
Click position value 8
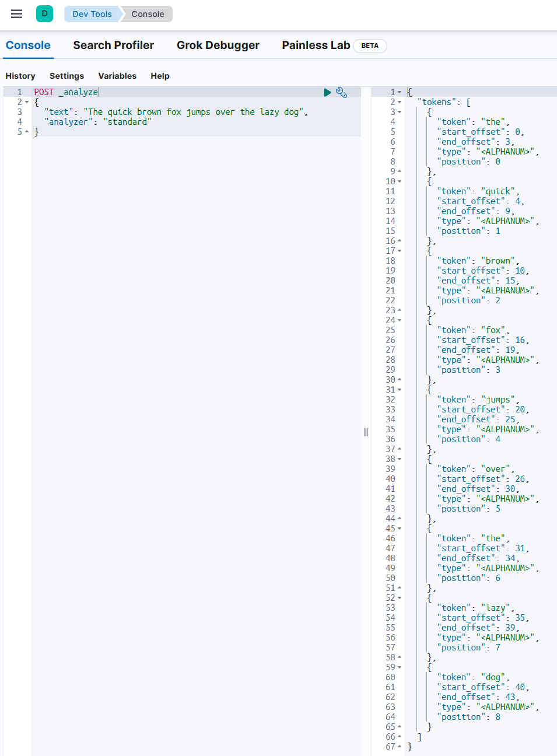498,717
